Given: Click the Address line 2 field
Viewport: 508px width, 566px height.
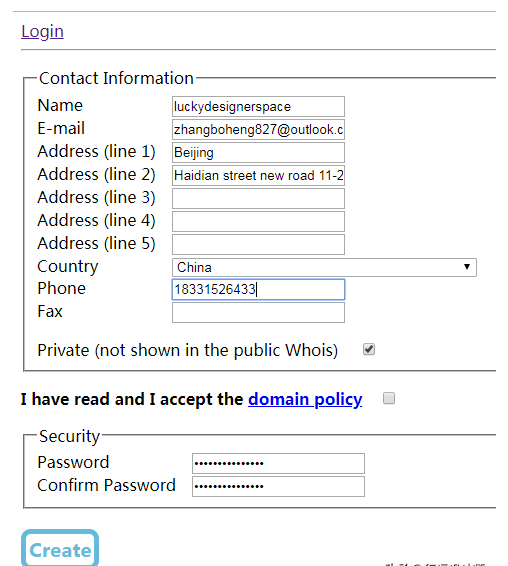Looking at the screenshot, I should (258, 175).
